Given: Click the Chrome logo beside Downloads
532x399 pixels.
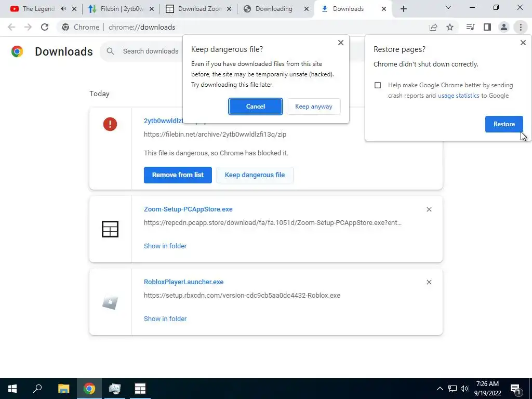Looking at the screenshot, I should [17, 51].
